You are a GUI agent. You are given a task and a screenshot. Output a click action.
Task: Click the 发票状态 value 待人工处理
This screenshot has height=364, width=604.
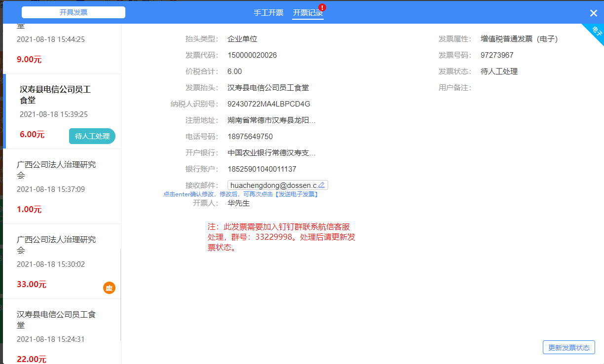click(x=499, y=72)
